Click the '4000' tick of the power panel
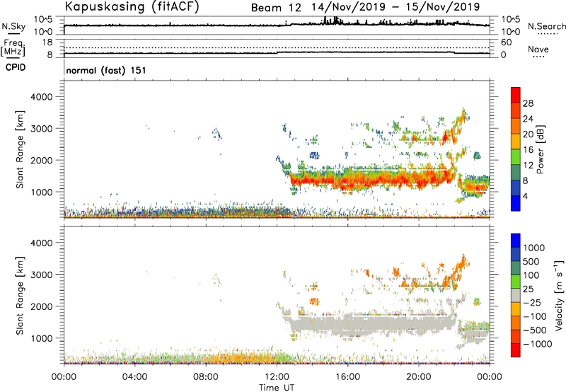The image size is (566, 392). pyautogui.click(x=42, y=97)
